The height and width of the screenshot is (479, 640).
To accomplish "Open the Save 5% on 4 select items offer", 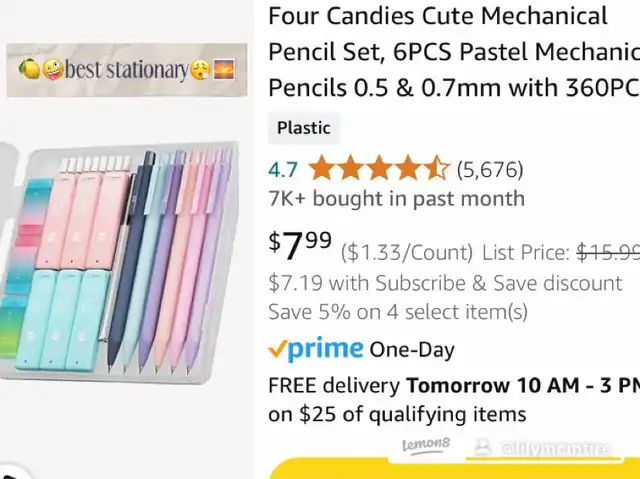I will pyautogui.click(x=398, y=312).
